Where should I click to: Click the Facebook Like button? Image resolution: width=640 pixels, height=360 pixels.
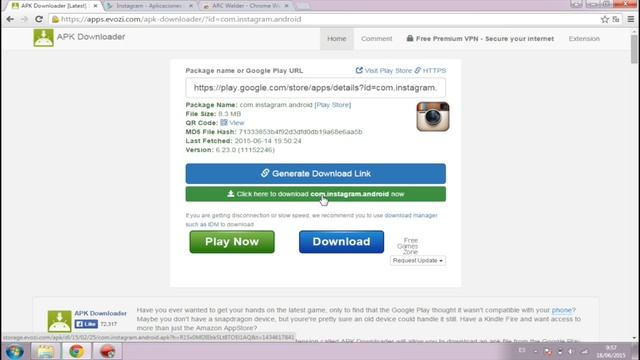pyautogui.click(x=86, y=324)
